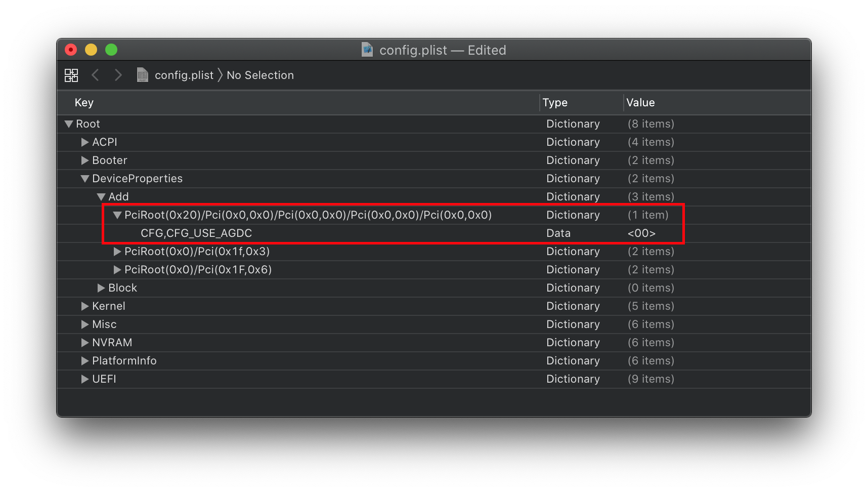The height and width of the screenshot is (492, 868).
Task: Click the yellow minimize window button
Action: tap(91, 50)
